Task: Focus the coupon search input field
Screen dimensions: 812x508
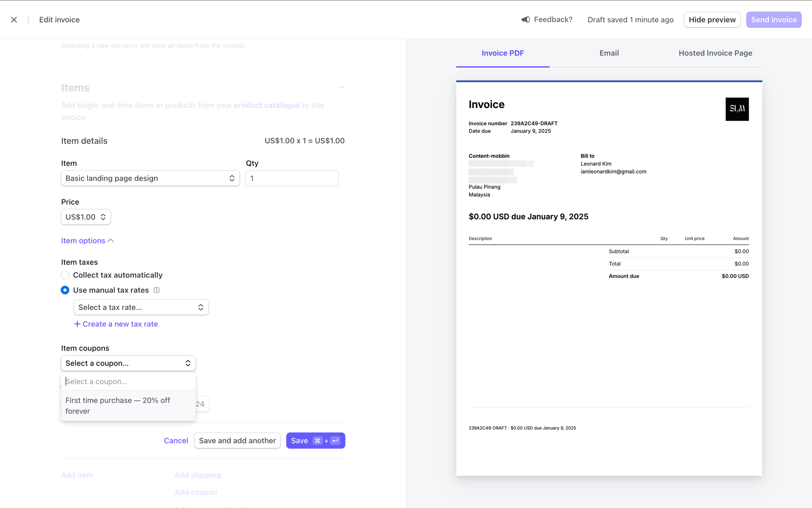Action: point(128,381)
